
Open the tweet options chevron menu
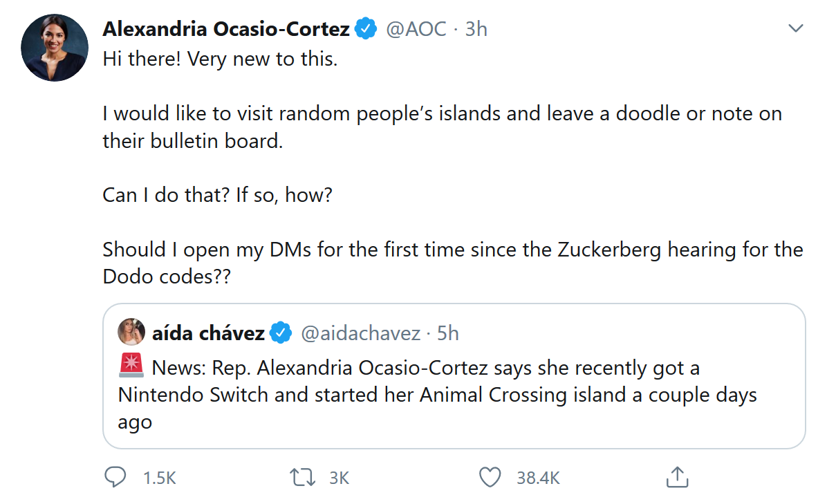point(795,29)
